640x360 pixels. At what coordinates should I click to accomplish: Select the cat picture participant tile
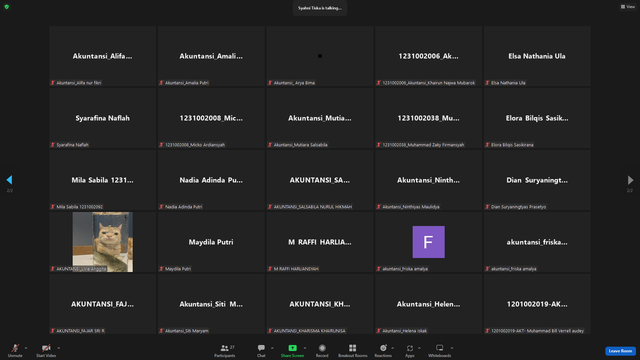coord(103,242)
